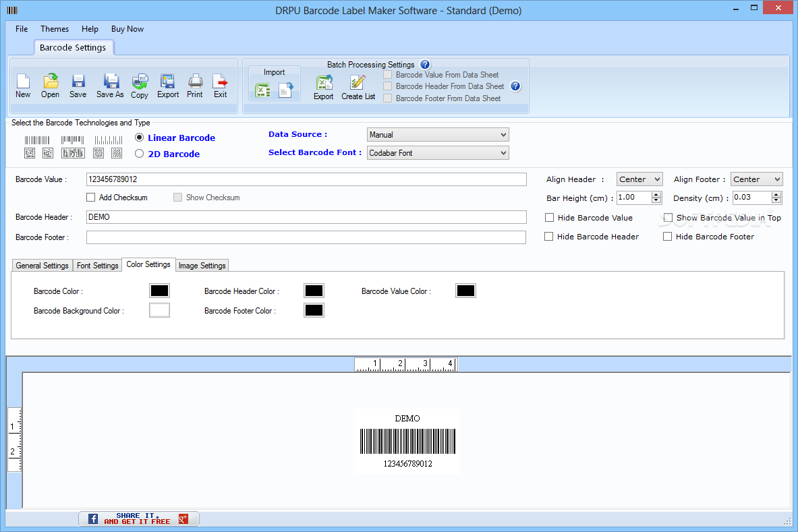This screenshot has height=532, width=798.
Task: Click help icon beside Barcode Header From Data Sheet
Action: click(515, 86)
